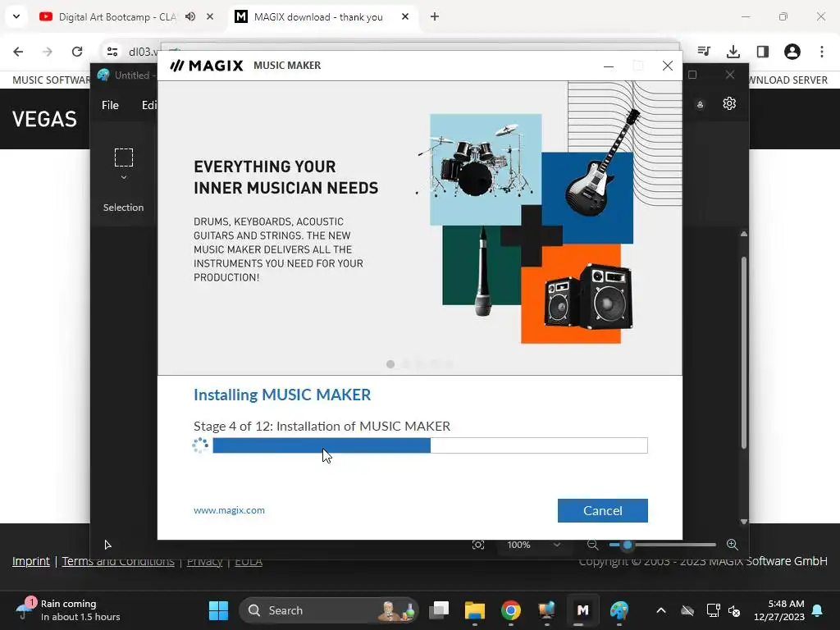Toggle Chrome side panel icon
840x630 pixels.
point(763,52)
